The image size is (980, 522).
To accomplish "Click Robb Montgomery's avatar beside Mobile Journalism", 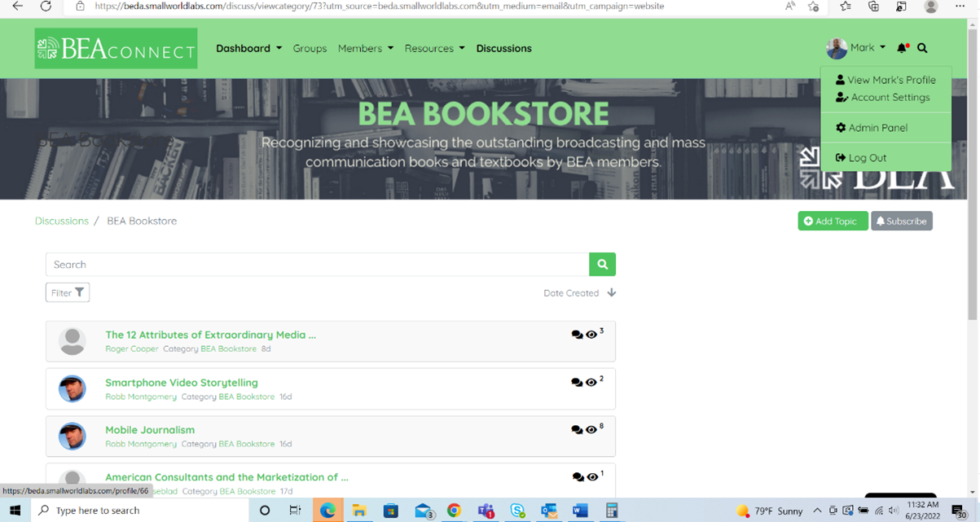I will click(x=73, y=436).
